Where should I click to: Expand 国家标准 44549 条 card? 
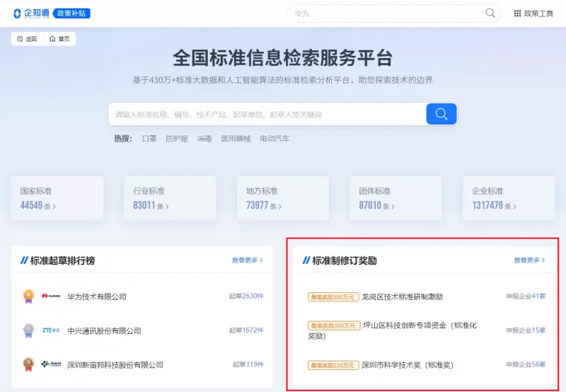click(x=57, y=198)
